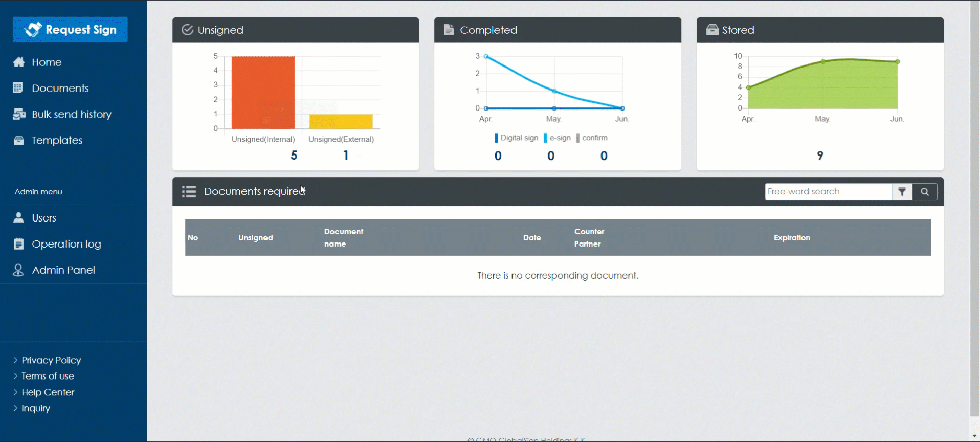Click the Unsigned checkmark circle icon
Screen dimensions: 980x442
pyautogui.click(x=188, y=30)
